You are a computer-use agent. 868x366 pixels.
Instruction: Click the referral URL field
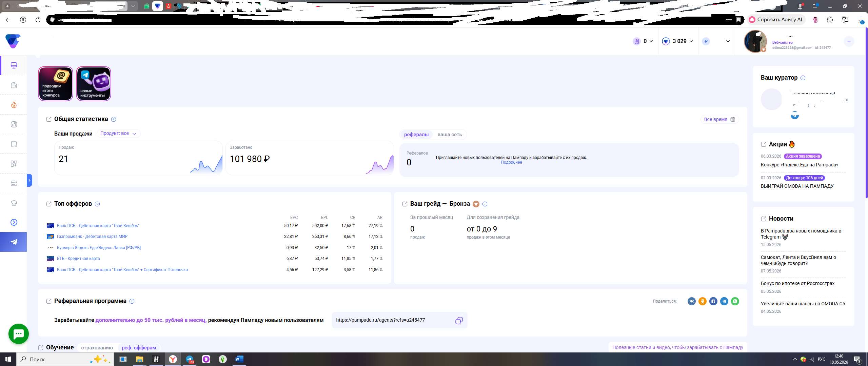pyautogui.click(x=399, y=320)
